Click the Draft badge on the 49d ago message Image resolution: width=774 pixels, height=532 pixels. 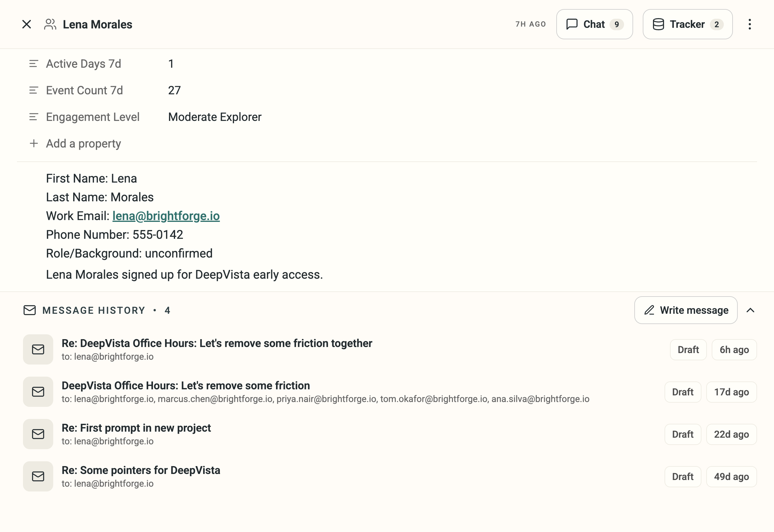pyautogui.click(x=683, y=477)
